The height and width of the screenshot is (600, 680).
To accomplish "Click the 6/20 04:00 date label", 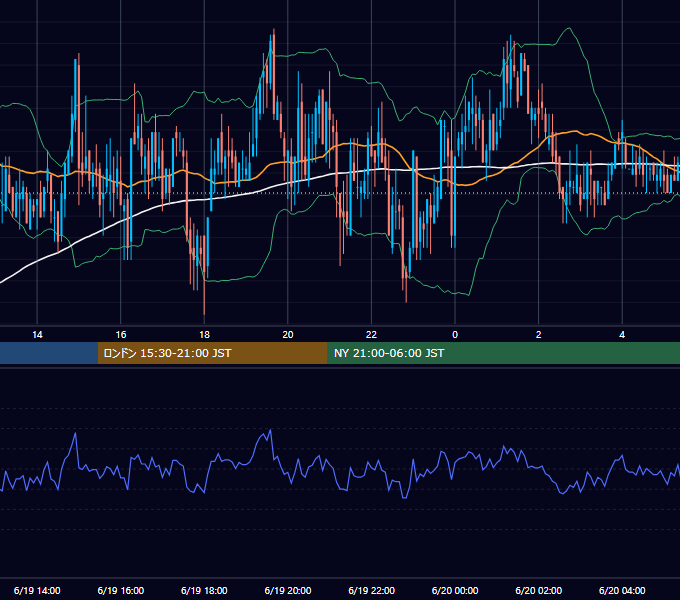I will tap(622, 590).
